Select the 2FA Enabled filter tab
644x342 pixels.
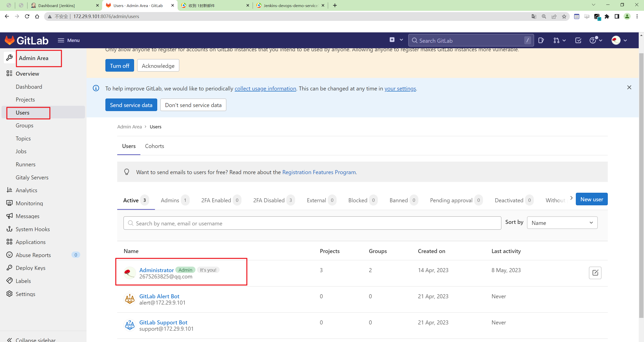click(x=221, y=200)
